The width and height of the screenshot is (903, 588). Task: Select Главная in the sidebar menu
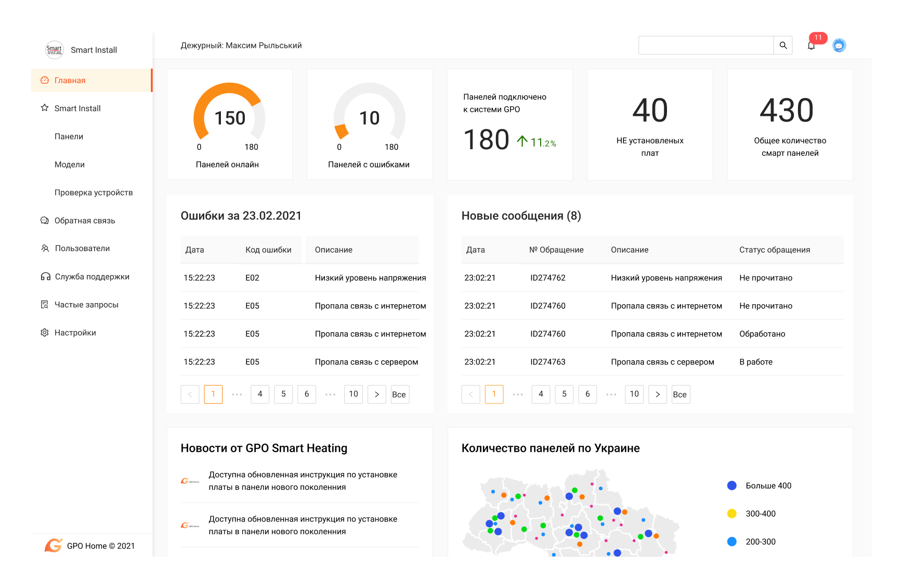coord(70,81)
